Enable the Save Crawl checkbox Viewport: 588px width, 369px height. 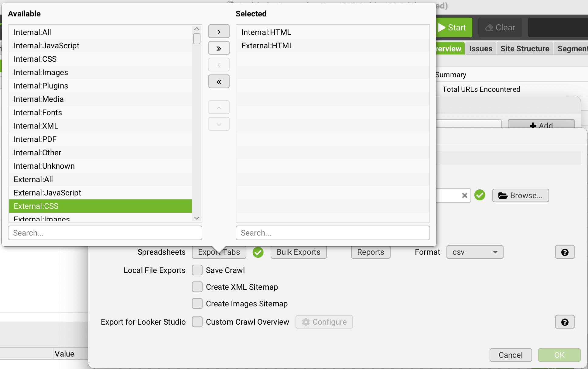point(197,270)
